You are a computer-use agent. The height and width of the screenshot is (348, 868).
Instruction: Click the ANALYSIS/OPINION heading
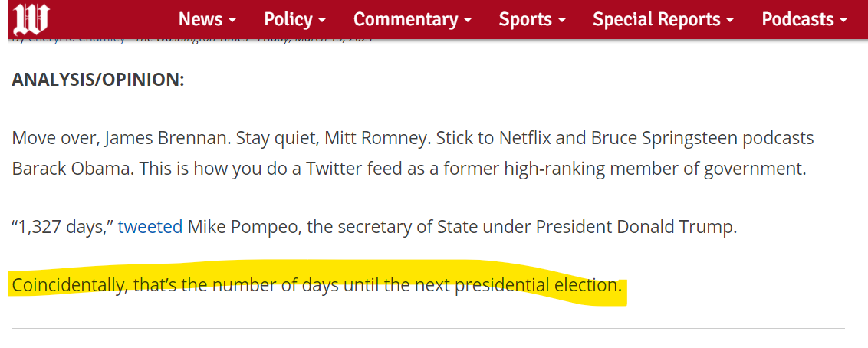[x=98, y=80]
